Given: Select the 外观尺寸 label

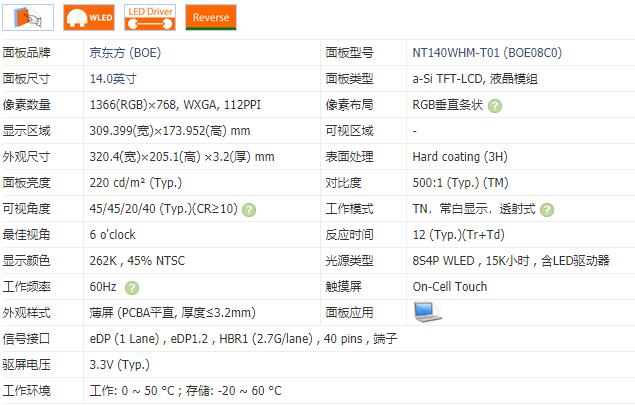Looking at the screenshot, I should [26, 157].
